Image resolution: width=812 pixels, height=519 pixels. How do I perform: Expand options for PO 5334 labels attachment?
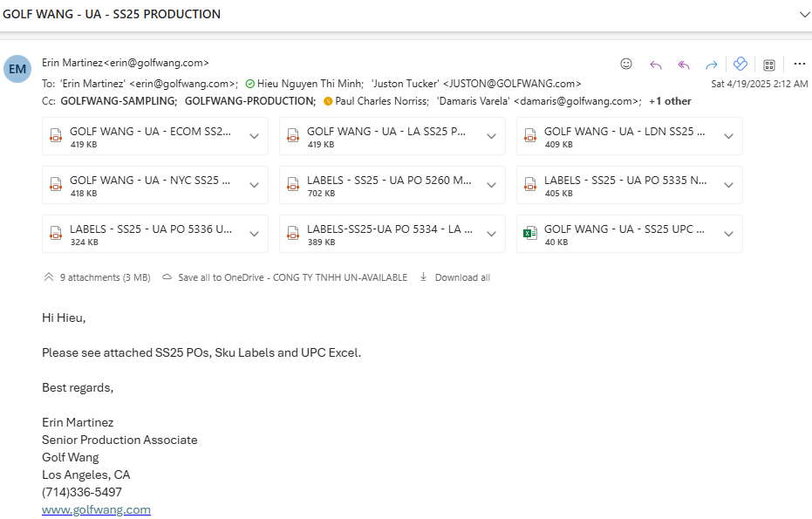coord(491,234)
